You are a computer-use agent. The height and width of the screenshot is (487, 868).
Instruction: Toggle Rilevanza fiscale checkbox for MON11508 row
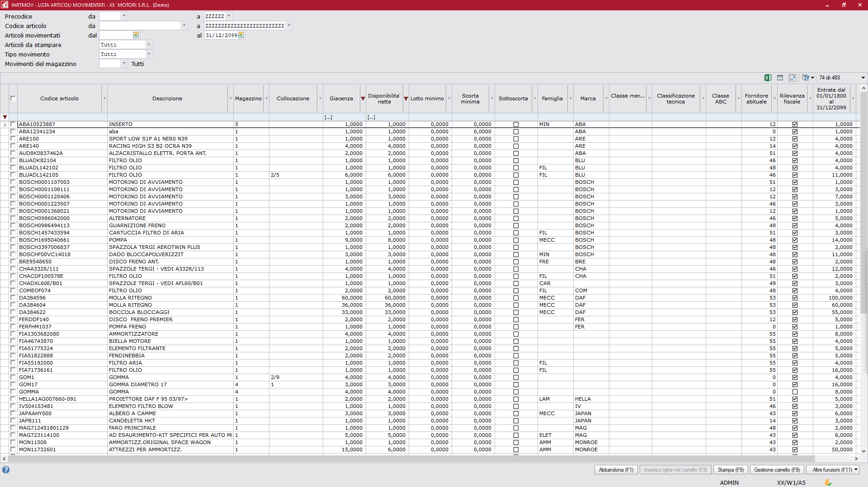(x=795, y=442)
